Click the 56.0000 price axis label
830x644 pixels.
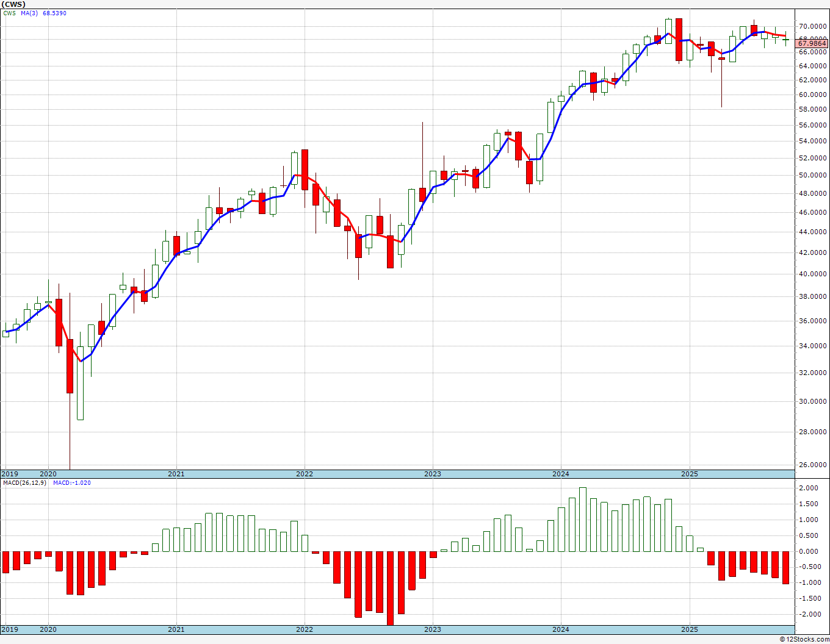[x=813, y=126]
